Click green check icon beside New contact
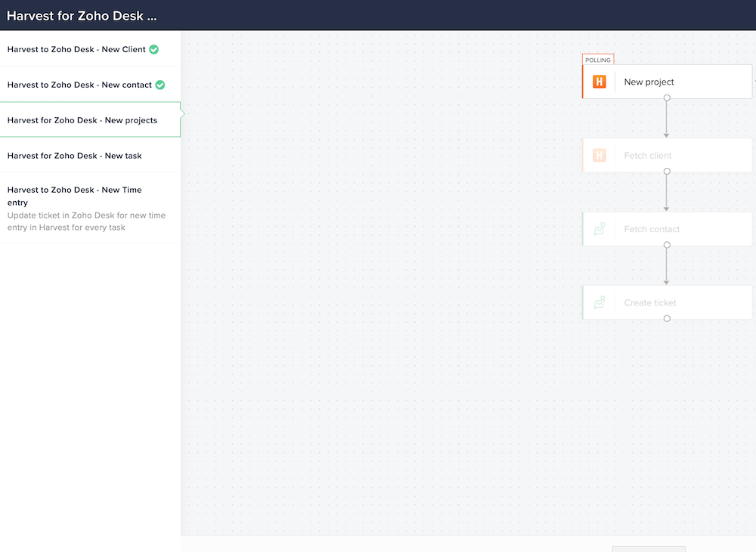 click(x=160, y=85)
